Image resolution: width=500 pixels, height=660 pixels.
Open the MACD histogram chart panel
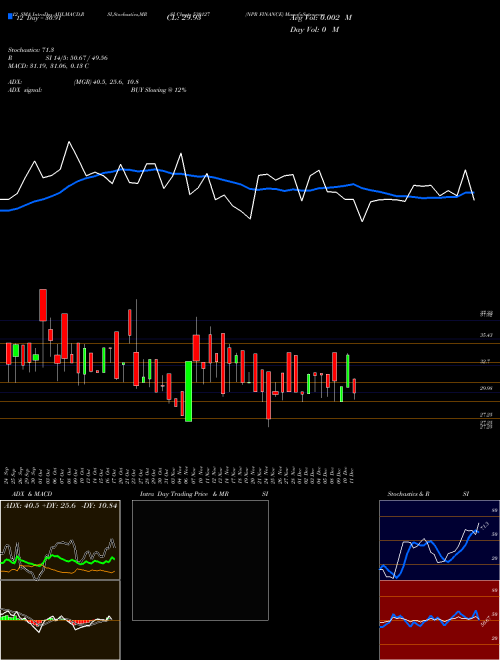60,620
